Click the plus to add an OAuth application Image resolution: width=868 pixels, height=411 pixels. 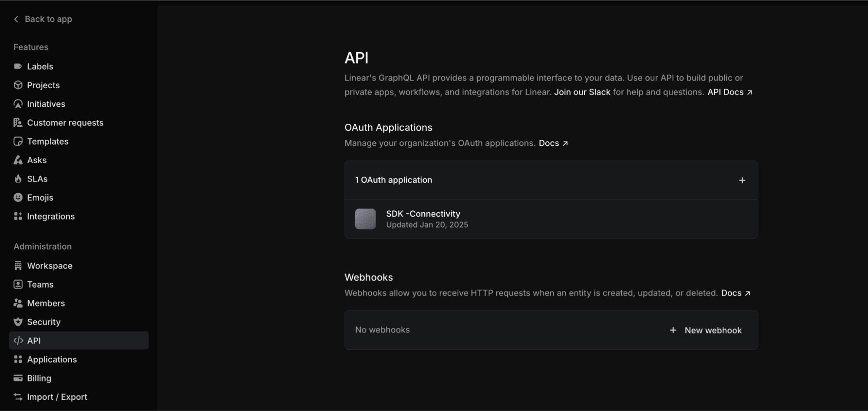[742, 180]
